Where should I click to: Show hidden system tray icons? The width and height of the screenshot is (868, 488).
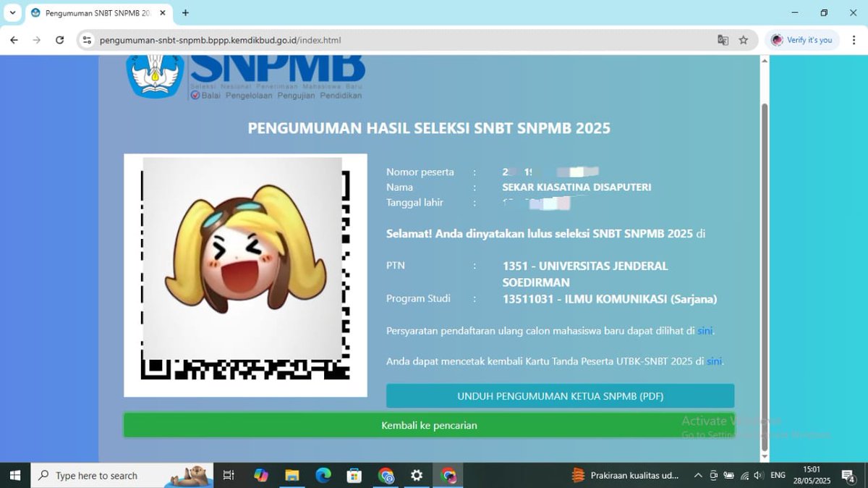(698, 476)
